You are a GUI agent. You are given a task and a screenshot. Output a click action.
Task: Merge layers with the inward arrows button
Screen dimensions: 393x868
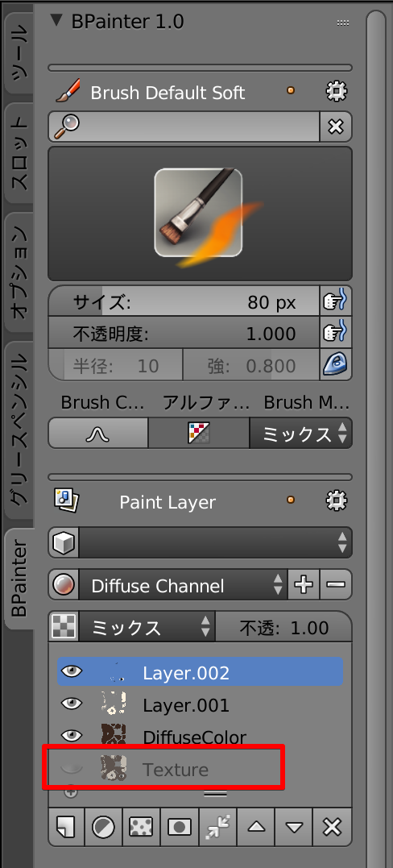(x=217, y=827)
